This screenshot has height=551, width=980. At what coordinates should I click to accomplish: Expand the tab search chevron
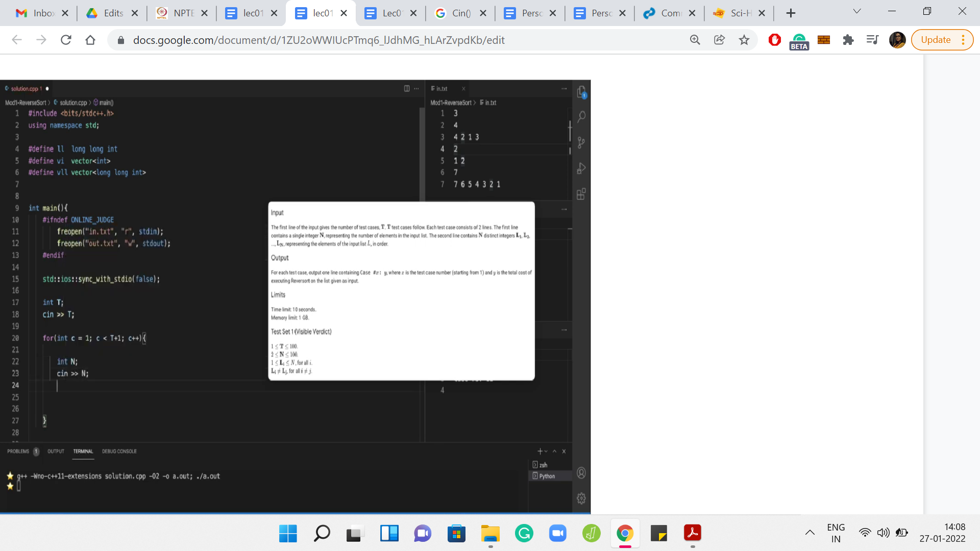tap(857, 11)
